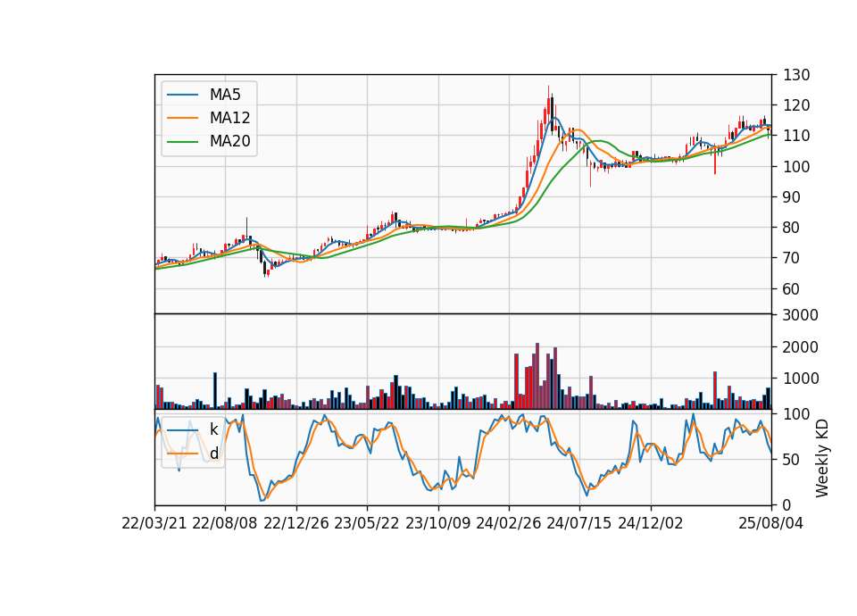The height and width of the screenshot is (616, 857).
Task: Click the MA20 legend label
Action: tap(229, 142)
